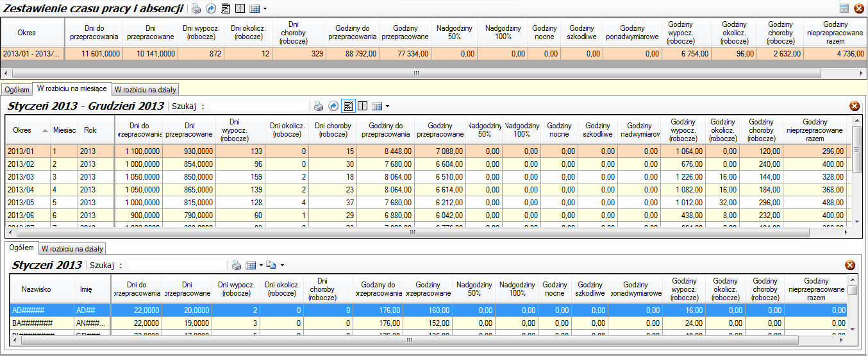Select the lower Ogółem tab

(21, 248)
